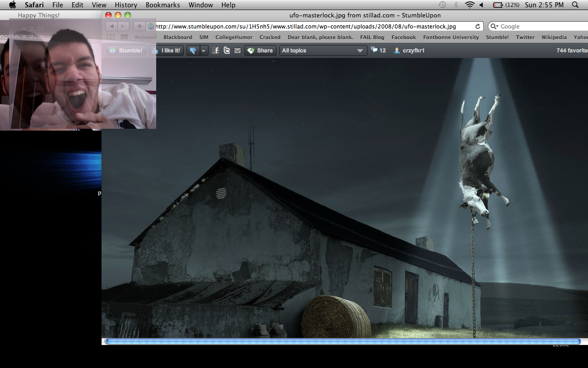This screenshot has width=588, height=368.
Task: Open the Google search engine dropdown arrow
Action: 494,27
